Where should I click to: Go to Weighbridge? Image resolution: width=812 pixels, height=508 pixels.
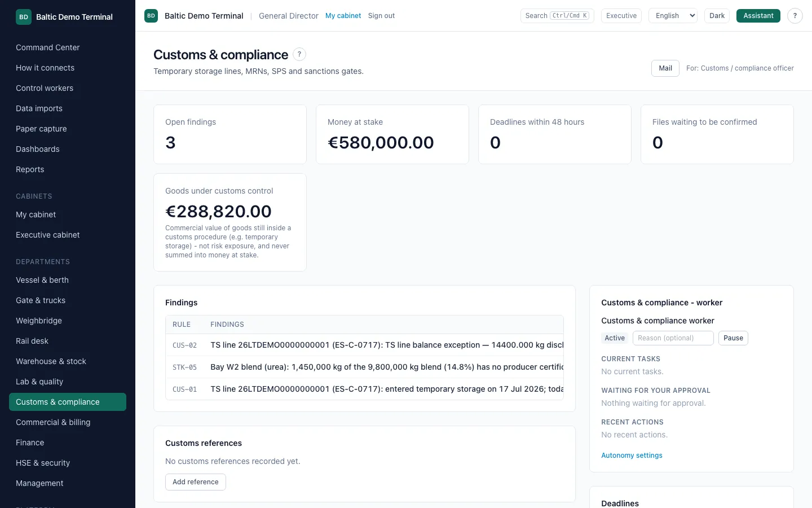tap(68, 321)
